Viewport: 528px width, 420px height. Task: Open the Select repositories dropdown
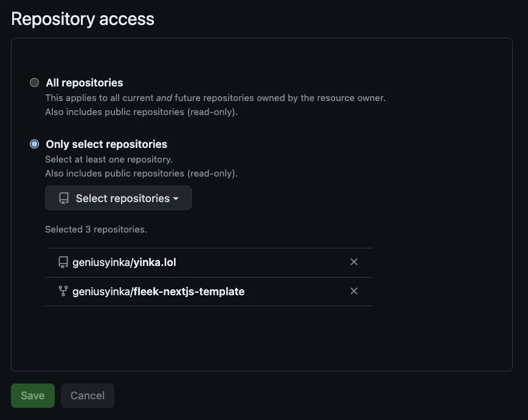tap(118, 198)
